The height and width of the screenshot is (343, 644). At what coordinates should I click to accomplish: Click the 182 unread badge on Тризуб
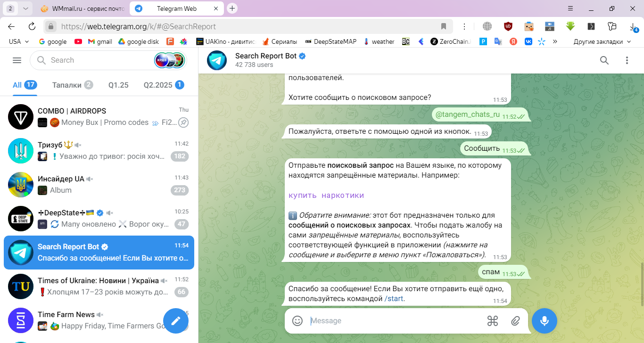(x=180, y=156)
